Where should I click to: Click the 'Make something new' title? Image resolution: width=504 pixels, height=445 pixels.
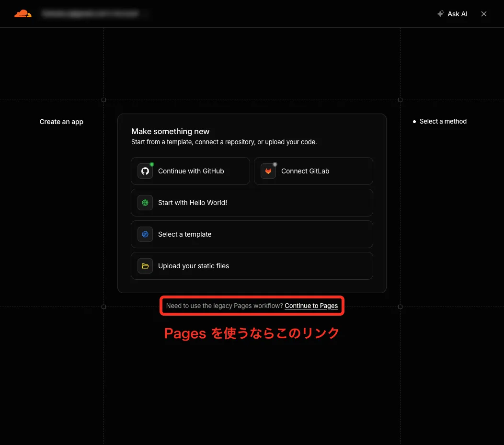pos(171,131)
